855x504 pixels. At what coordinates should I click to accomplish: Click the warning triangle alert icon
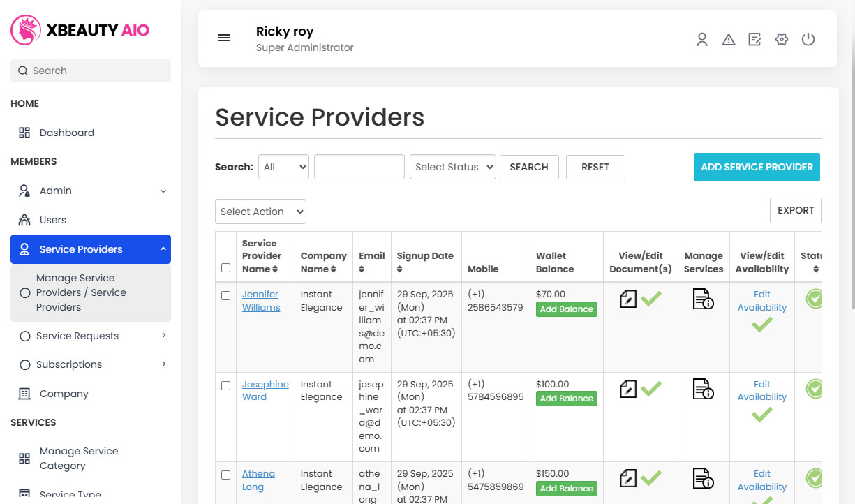coord(729,40)
